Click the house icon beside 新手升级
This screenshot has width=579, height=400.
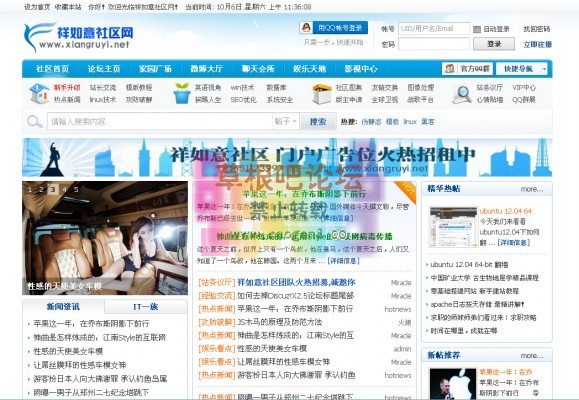[39, 93]
